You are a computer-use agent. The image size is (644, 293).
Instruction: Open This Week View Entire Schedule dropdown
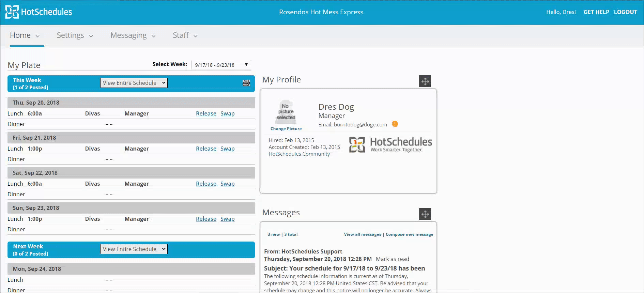(134, 83)
